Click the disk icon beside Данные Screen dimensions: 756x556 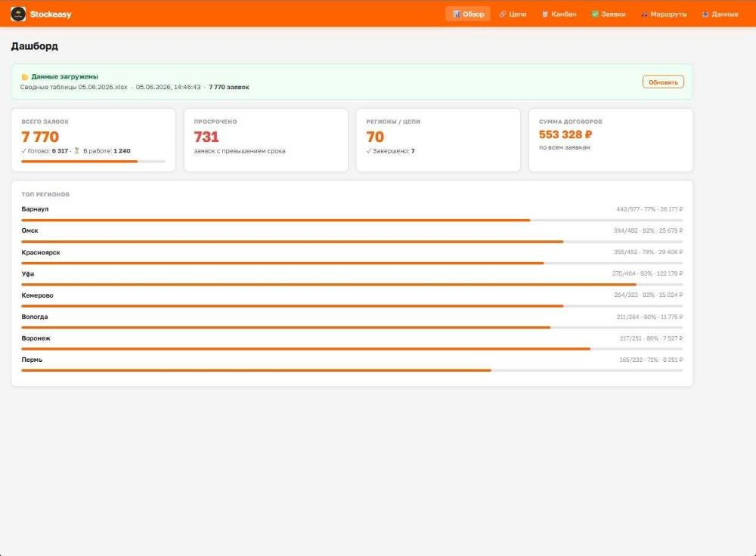705,14
